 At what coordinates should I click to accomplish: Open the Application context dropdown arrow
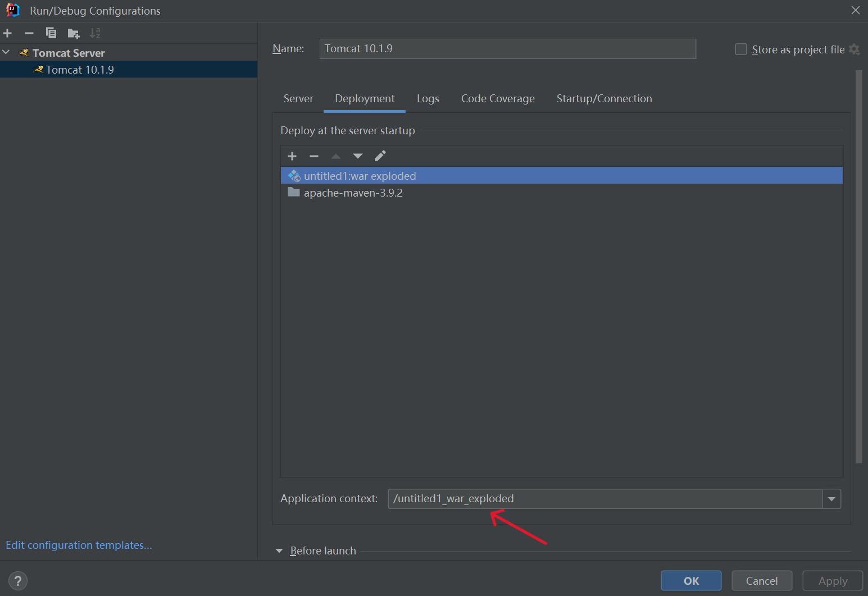pos(831,499)
